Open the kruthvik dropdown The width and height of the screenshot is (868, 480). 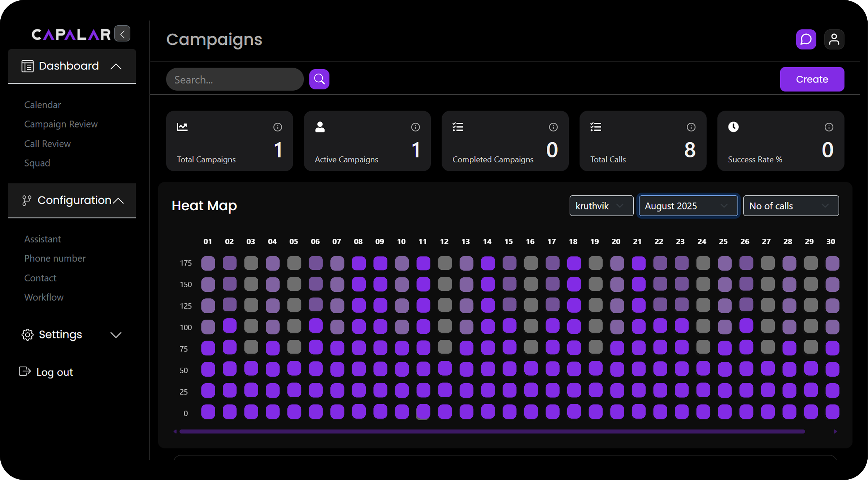(x=601, y=206)
